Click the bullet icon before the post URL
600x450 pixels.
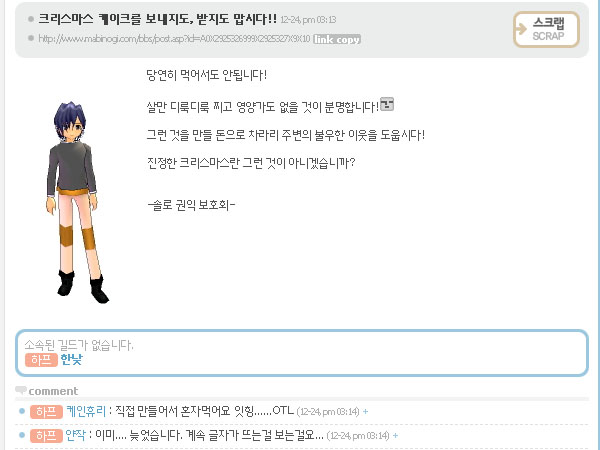point(31,39)
